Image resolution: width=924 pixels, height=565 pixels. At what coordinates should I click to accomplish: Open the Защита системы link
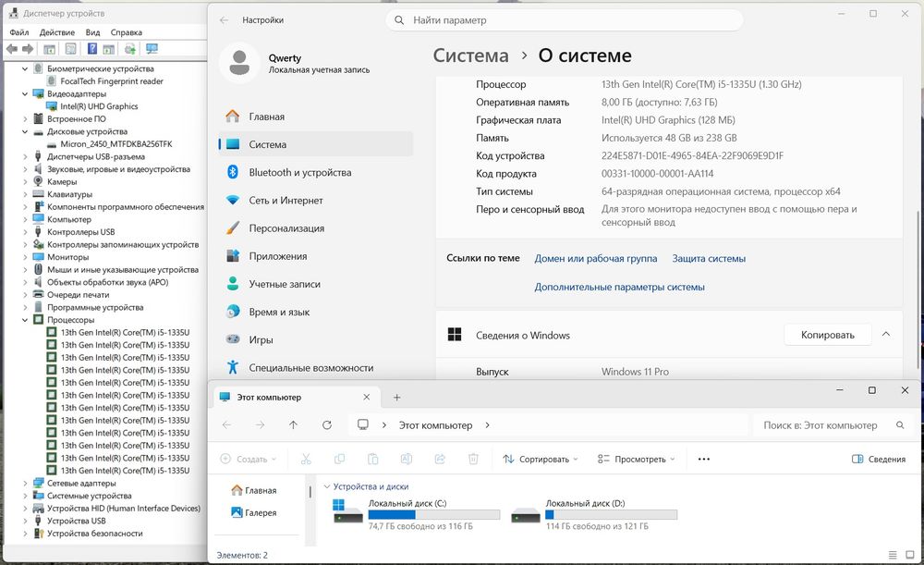(x=709, y=258)
